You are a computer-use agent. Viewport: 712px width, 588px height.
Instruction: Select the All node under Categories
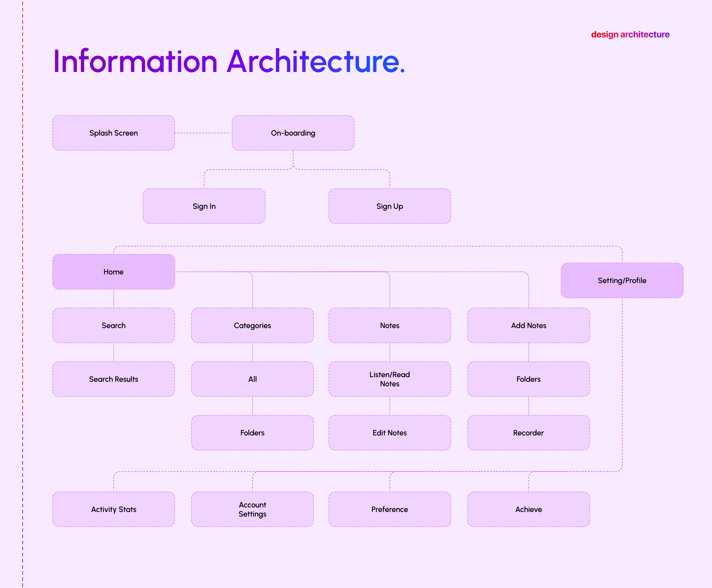click(252, 379)
